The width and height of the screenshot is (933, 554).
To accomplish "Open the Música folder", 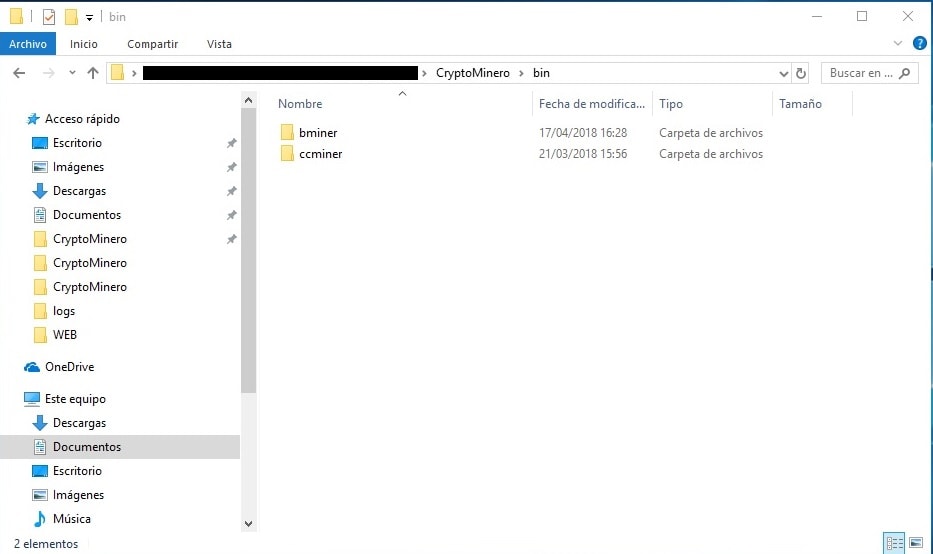I will (71, 519).
